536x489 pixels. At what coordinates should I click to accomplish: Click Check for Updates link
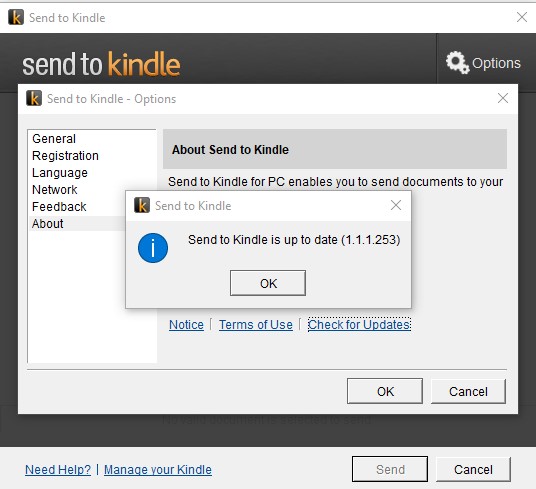click(359, 325)
